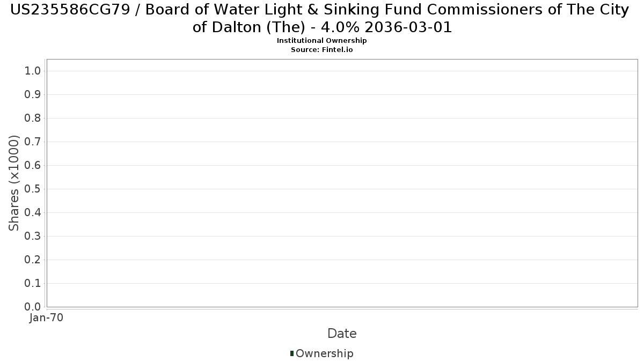Click the 0.7 y-axis tick label

tap(33, 142)
